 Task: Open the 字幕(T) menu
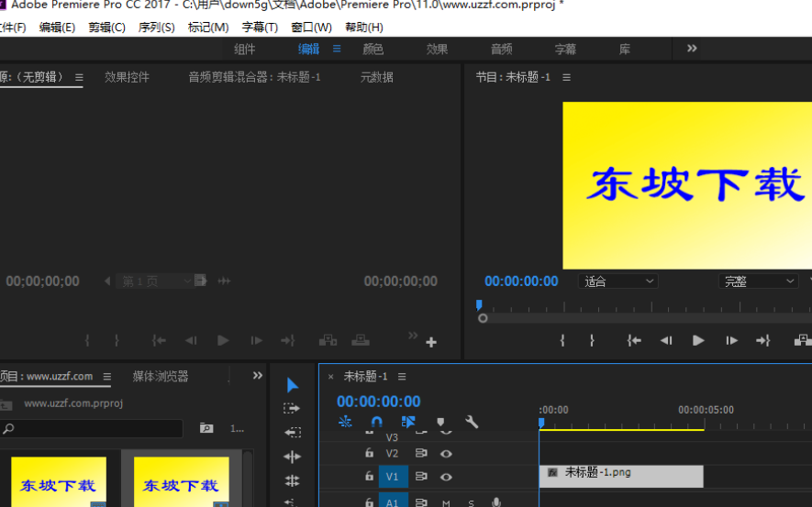[260, 27]
